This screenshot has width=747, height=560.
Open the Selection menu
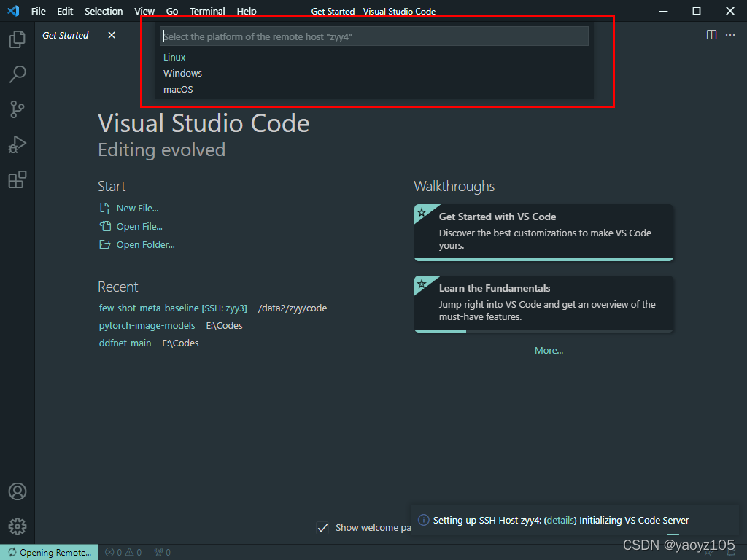104,11
